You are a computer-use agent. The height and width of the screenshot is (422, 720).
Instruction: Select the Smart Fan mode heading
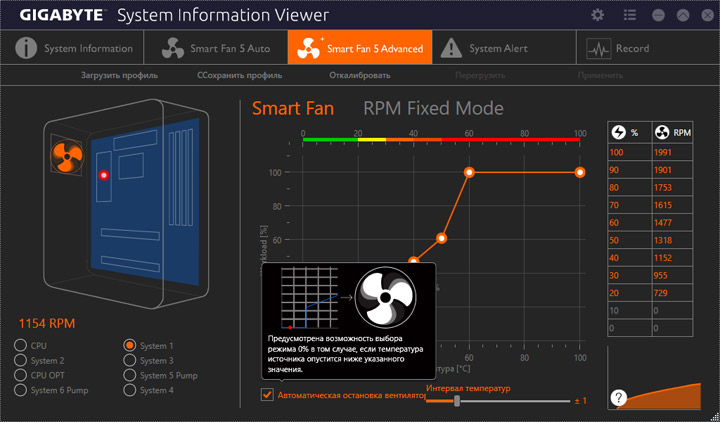(x=293, y=108)
